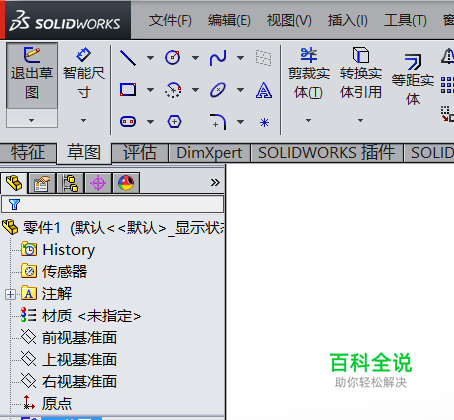Screen dimensions: 454x420
Task: Click the Linear Sketch Pattern grid icon
Action: point(447,85)
